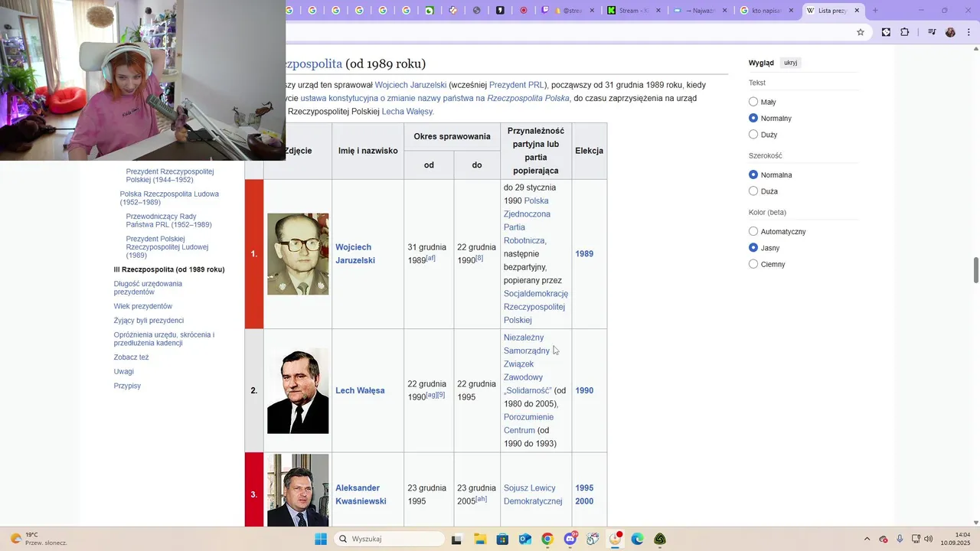
Task: Open the 1995 election link for Kwaśniewski
Action: click(584, 487)
